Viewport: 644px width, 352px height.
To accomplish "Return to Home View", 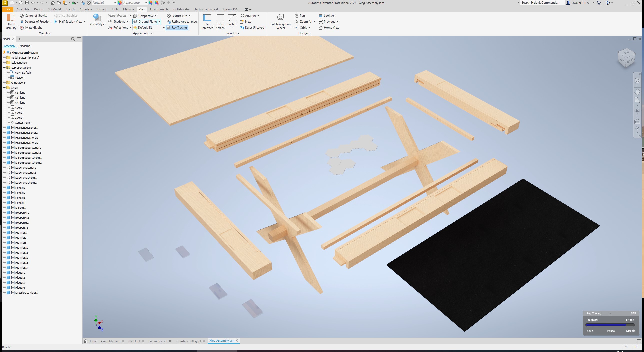I will (x=329, y=28).
